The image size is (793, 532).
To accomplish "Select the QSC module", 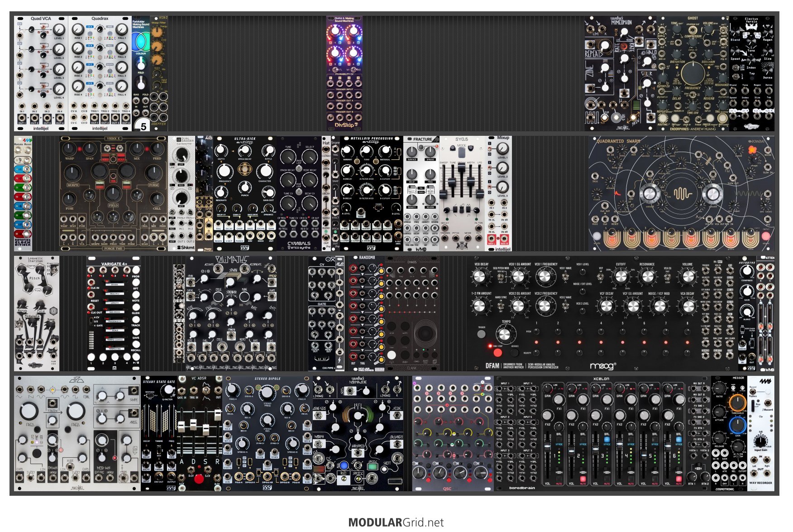I will (x=453, y=433).
